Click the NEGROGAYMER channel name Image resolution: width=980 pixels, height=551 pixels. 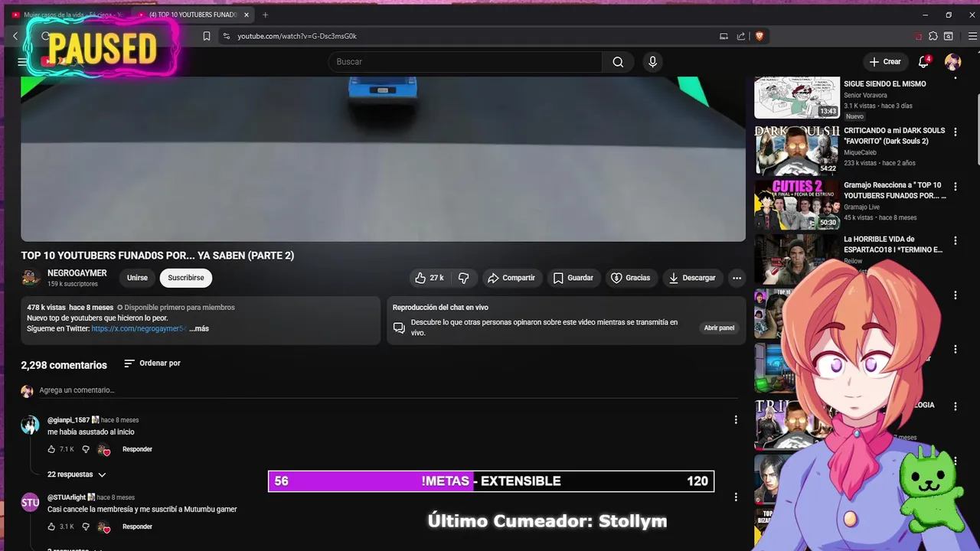77,273
